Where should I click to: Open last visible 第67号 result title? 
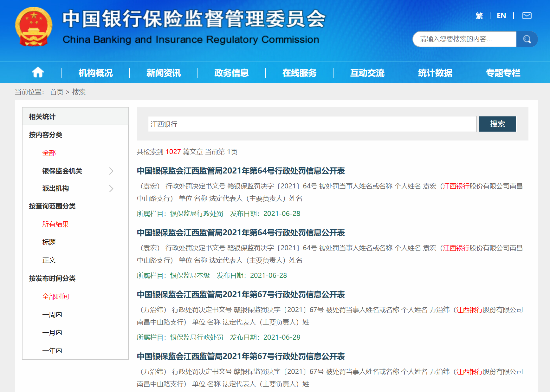[241, 356]
